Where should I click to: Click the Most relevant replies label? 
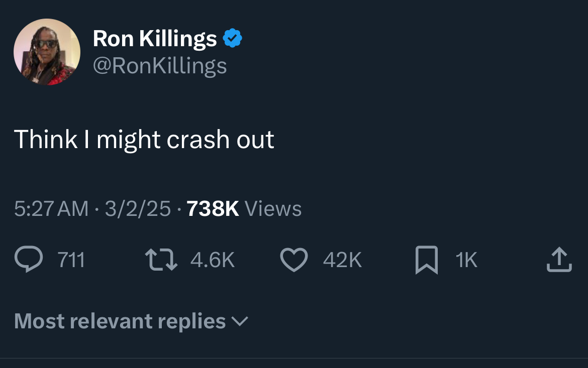point(120,321)
